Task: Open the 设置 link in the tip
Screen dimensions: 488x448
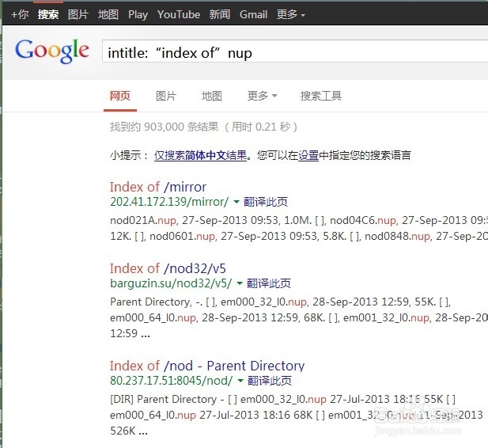Action: [308, 155]
